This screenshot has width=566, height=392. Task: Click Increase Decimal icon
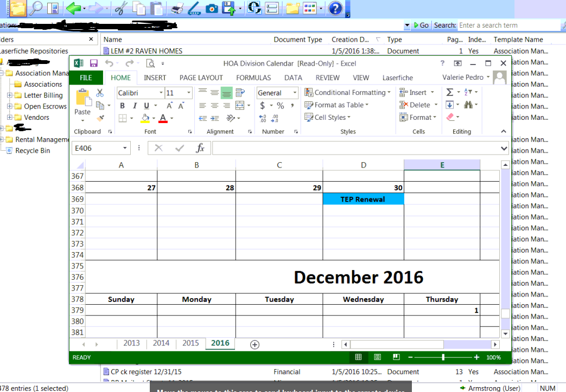[263, 118]
